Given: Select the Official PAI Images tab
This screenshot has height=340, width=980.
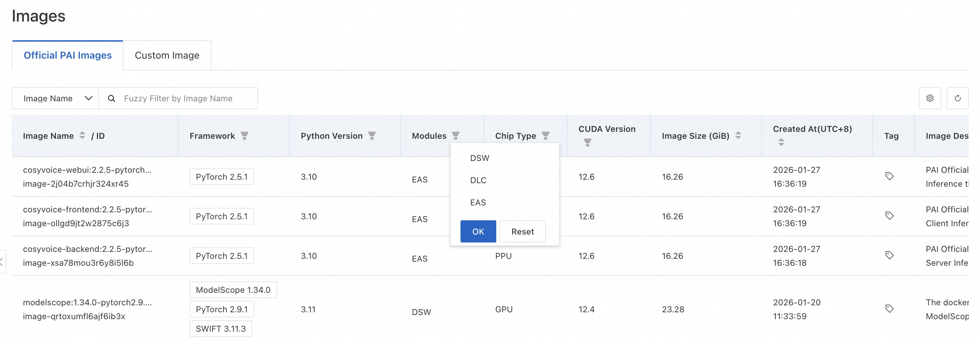Looking at the screenshot, I should (68, 56).
